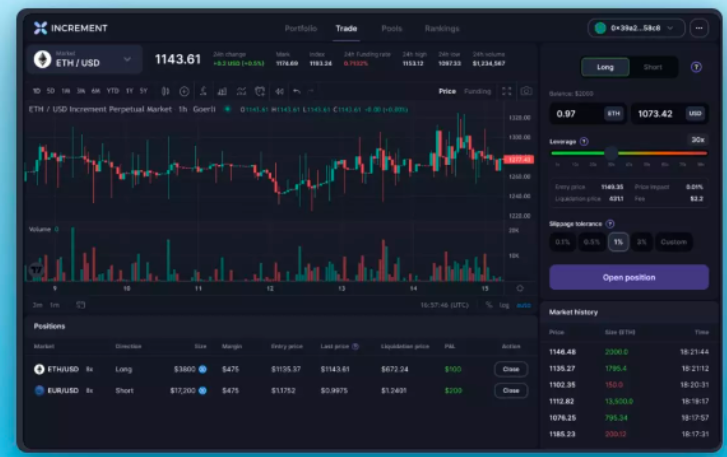
Task: Select 1% slippage tolerance
Action: click(619, 242)
